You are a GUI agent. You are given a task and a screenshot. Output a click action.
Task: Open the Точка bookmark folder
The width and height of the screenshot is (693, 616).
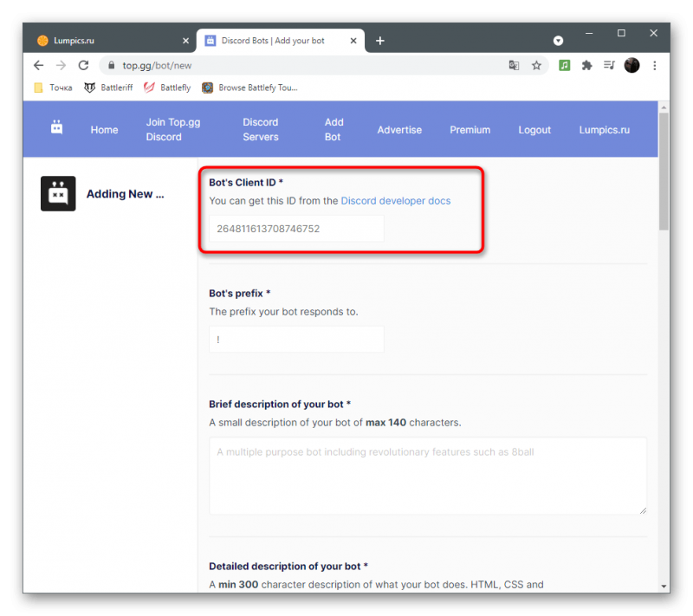tap(53, 88)
